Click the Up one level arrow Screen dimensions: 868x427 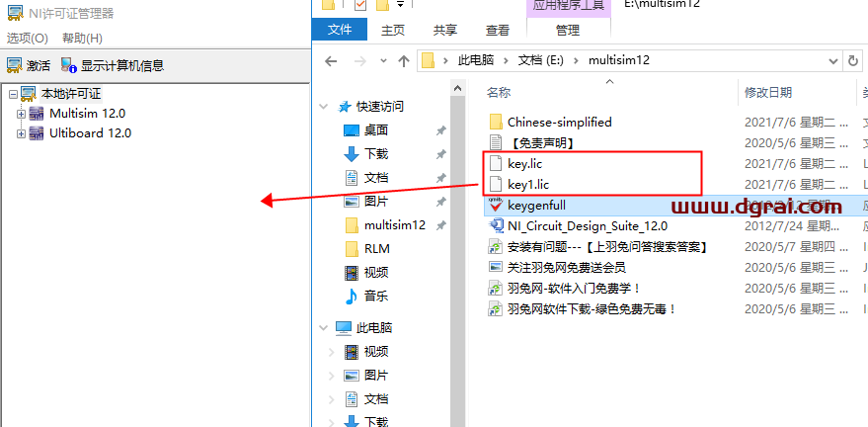404,61
